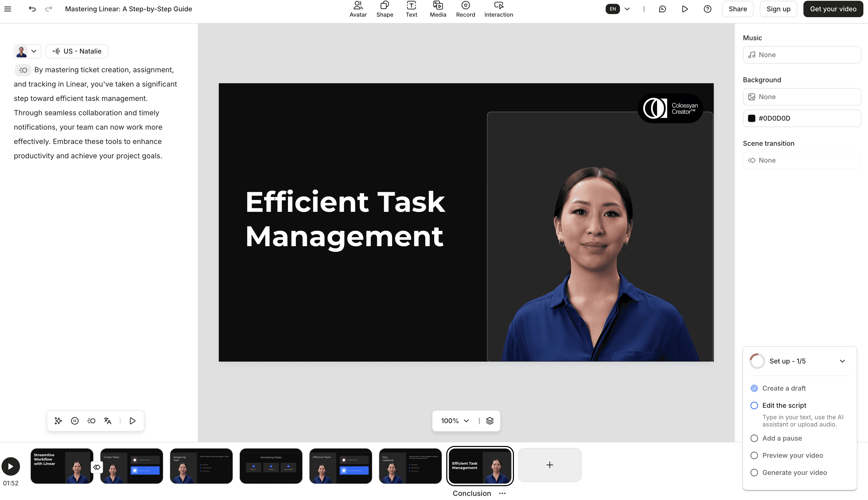Open the AI script assistant sparkle icon
This screenshot has width=868, height=500.
[58, 421]
